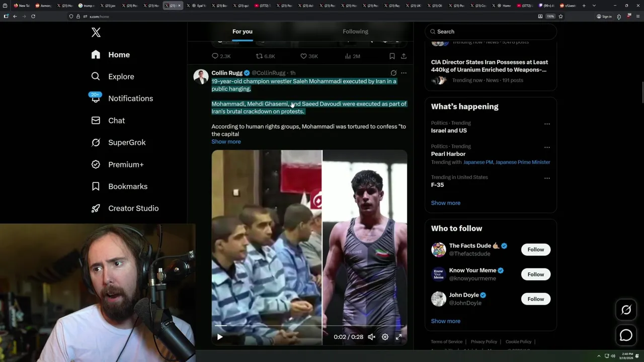Switch to the Following tab
The width and height of the screenshot is (644, 362).
pos(355,31)
